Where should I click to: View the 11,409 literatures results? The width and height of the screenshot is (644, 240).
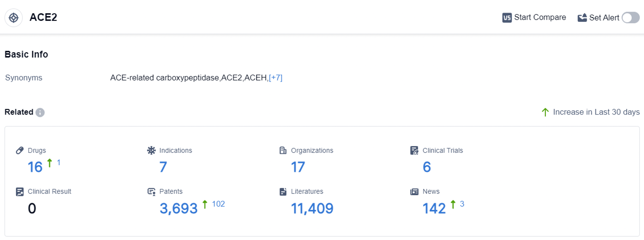[x=312, y=208]
